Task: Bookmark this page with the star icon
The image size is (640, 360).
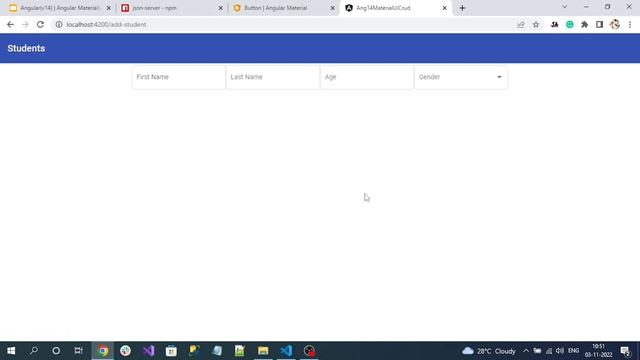Action: 536,24
